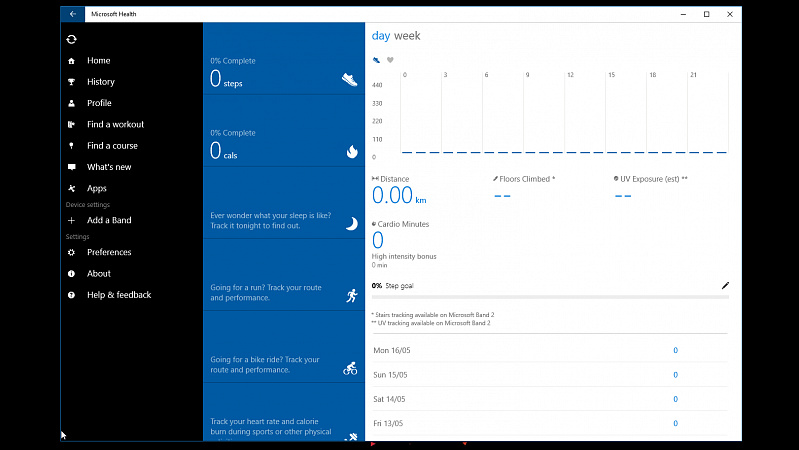
Task: Click the What's new speech bubble icon
Action: pos(71,167)
